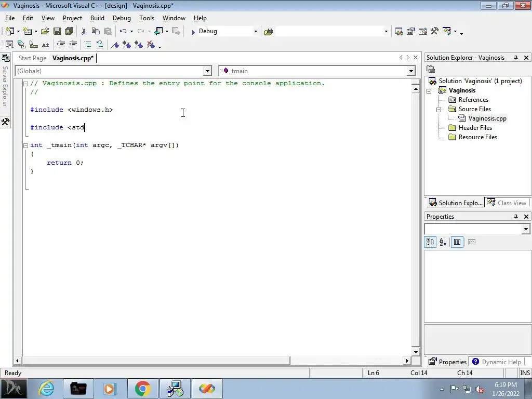Collapse the header comment code block
Viewport: 532px width, 399px height.
[x=25, y=84]
